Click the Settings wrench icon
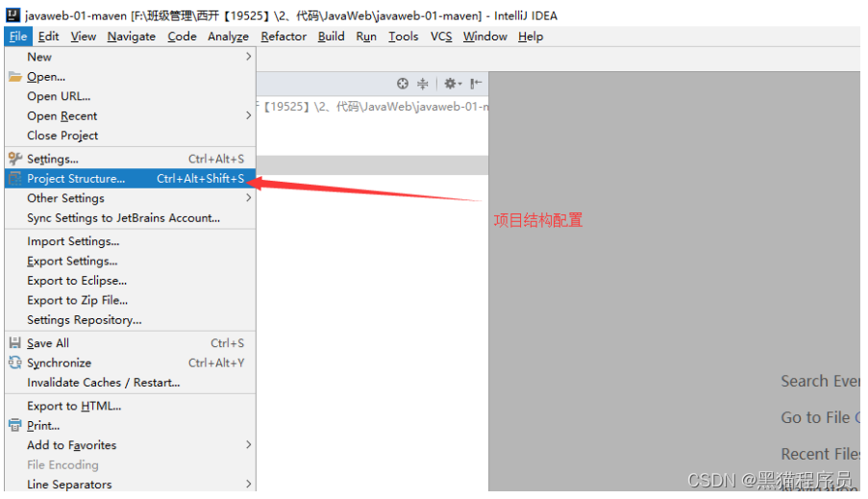Viewport: 868px width, 499px height. click(15, 159)
